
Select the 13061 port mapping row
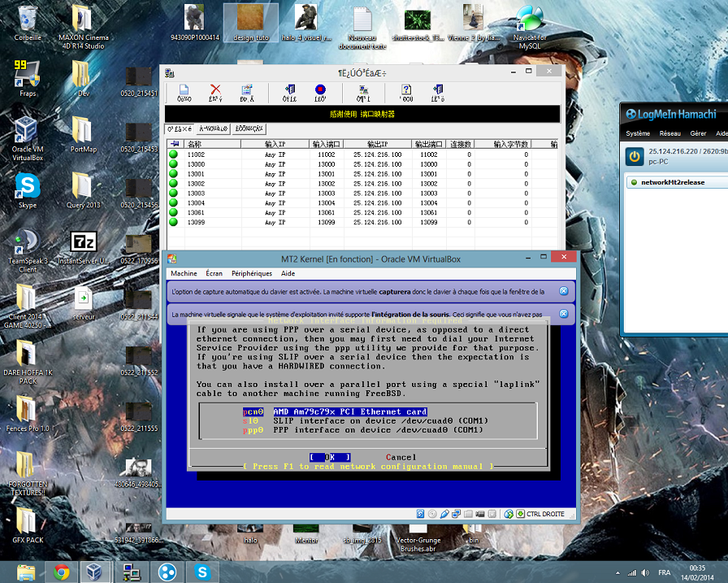(x=362, y=213)
